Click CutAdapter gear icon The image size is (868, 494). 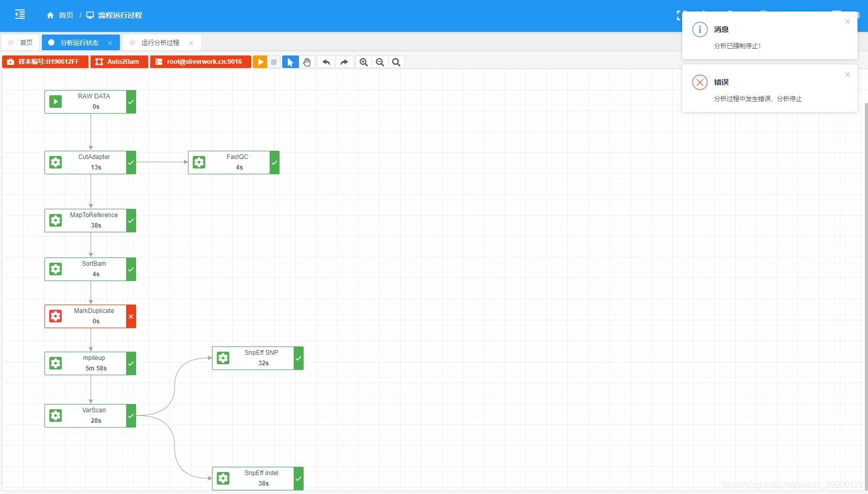coord(55,162)
